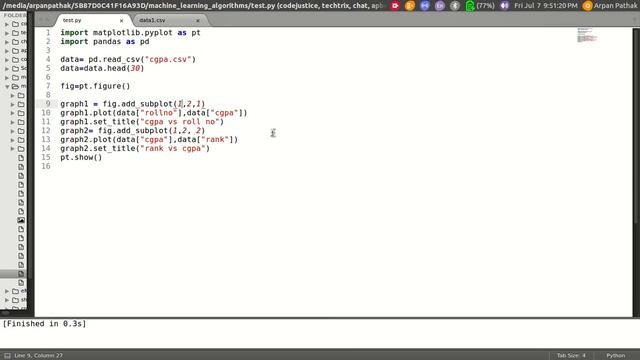Image resolution: width=640 pixels, height=360 pixels.
Task: Expand the sidebar folder starting with 'ap'
Action: pyautogui.click(x=7, y=51)
